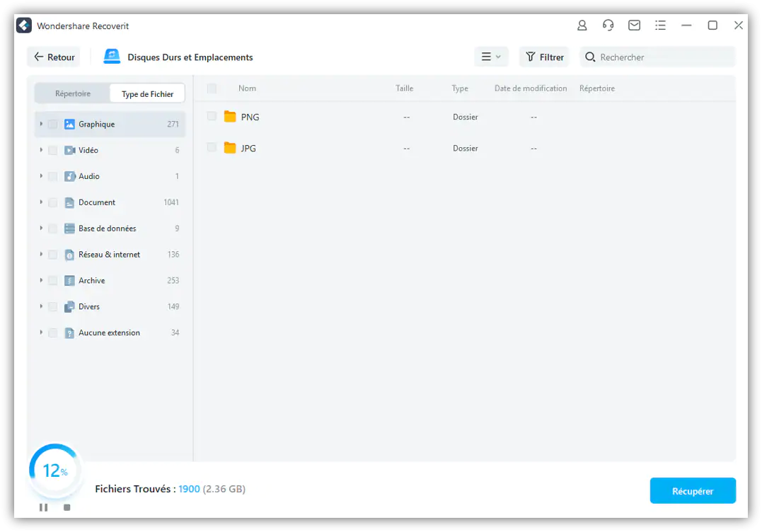The image size is (762, 532).
Task: Click the Base de données category icon
Action: coord(69,229)
